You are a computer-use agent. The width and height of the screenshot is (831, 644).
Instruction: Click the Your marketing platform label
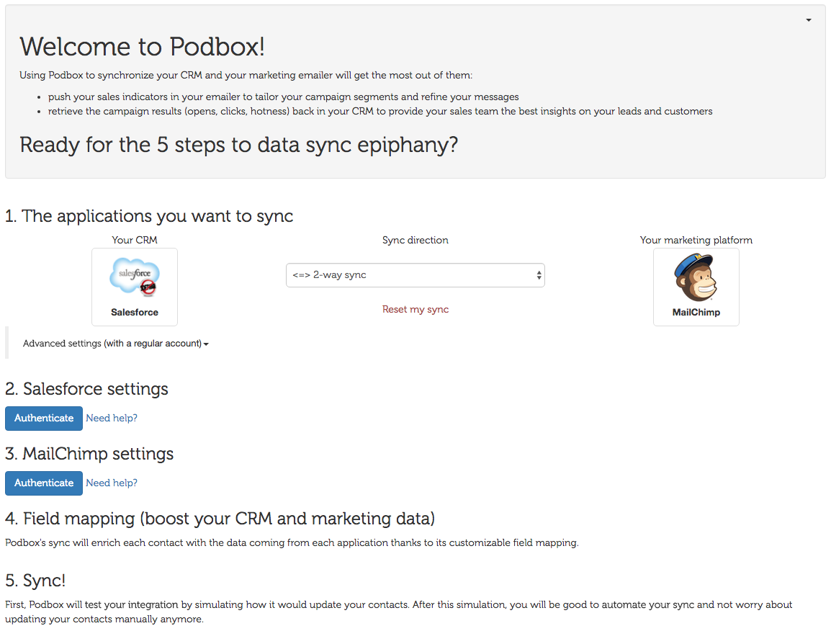(696, 240)
